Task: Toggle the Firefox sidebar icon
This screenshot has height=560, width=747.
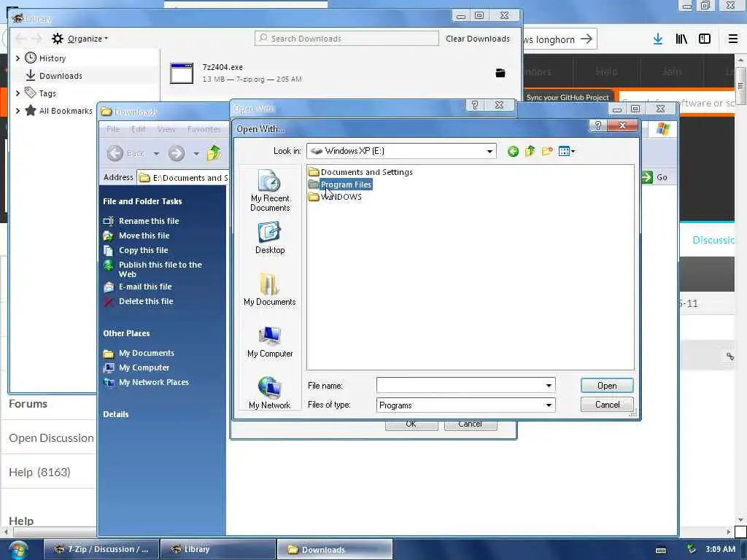Action: click(x=705, y=39)
